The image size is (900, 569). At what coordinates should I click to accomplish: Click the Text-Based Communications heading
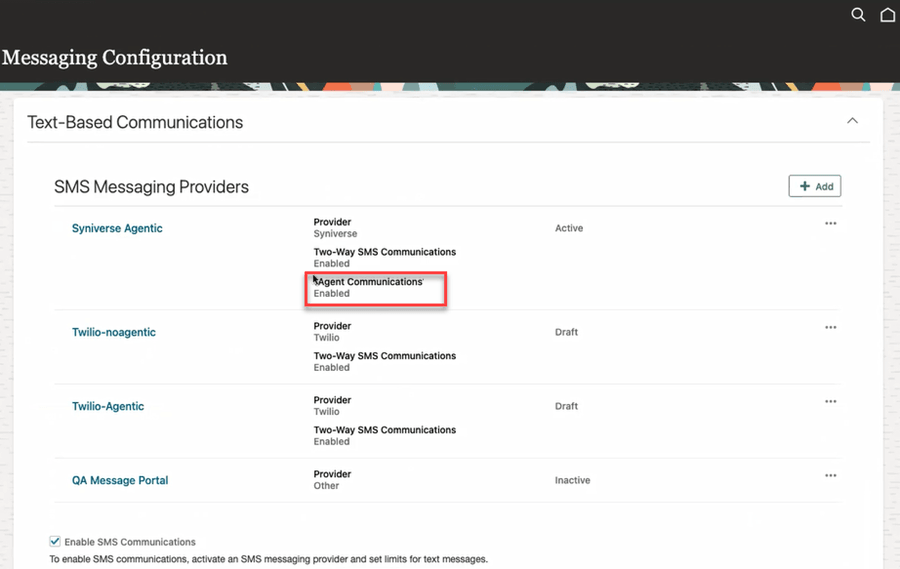(x=135, y=123)
